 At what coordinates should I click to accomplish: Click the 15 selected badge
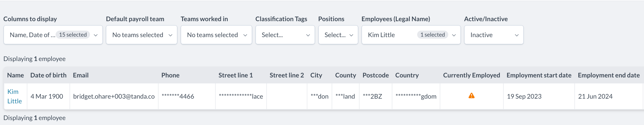click(x=73, y=35)
